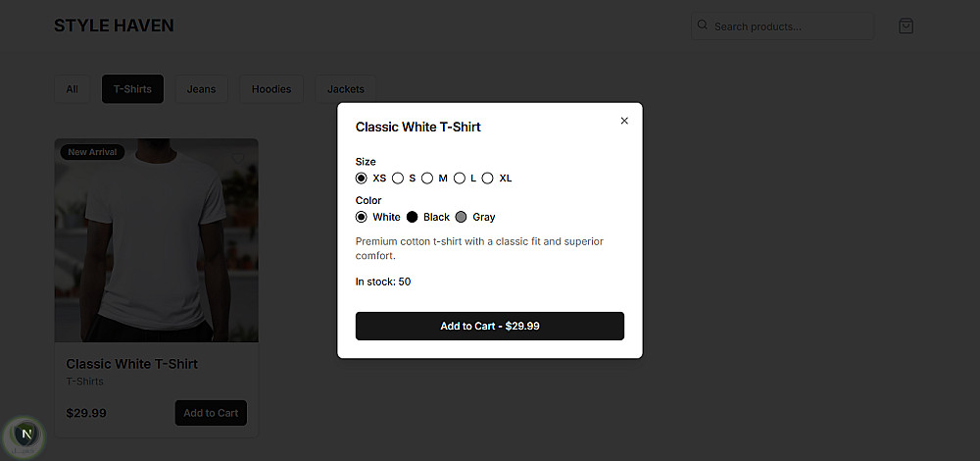Open the Jeans category tab
This screenshot has width=980, height=461.
coord(201,89)
